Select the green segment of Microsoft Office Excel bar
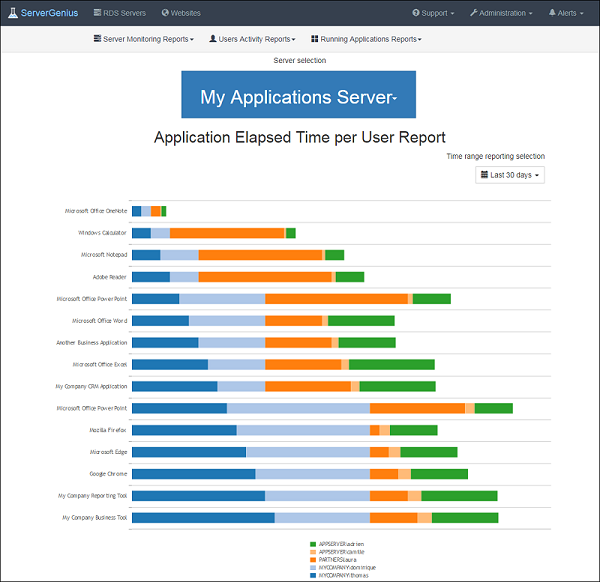The height and width of the screenshot is (582, 600). (x=392, y=365)
